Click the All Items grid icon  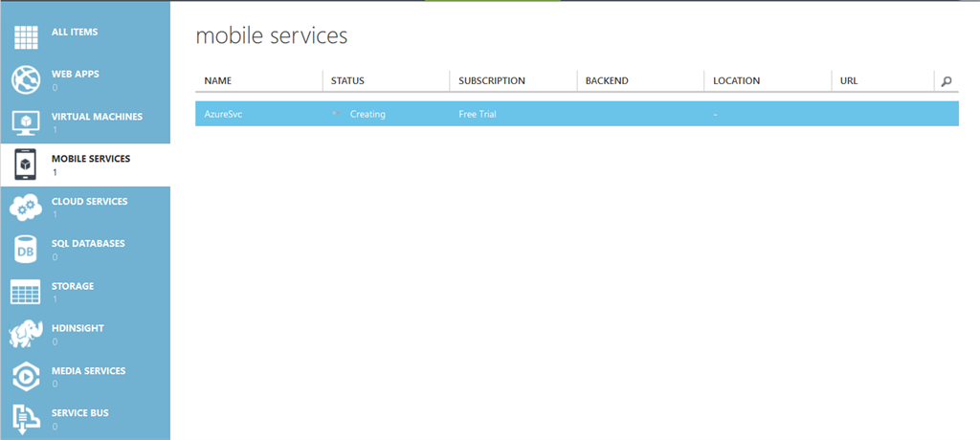pos(26,37)
